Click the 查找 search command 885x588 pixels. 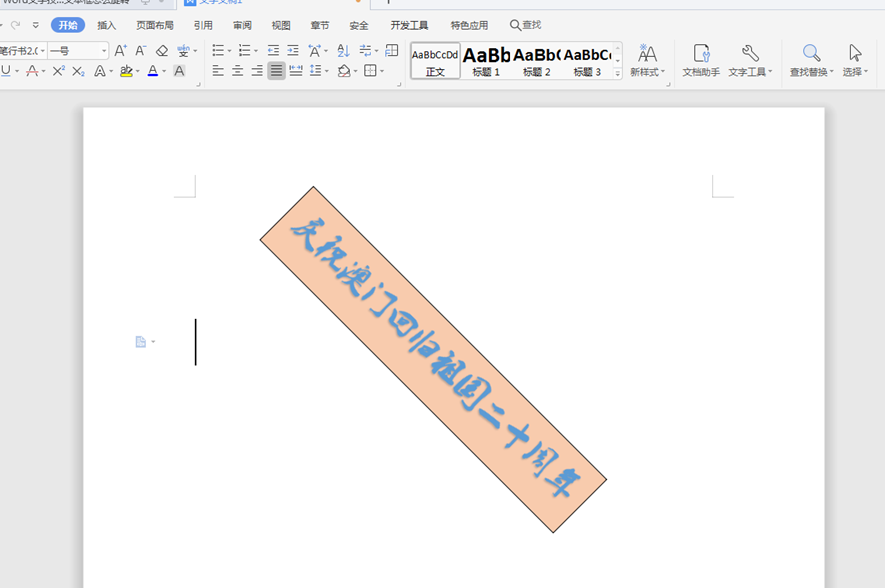[x=526, y=25]
